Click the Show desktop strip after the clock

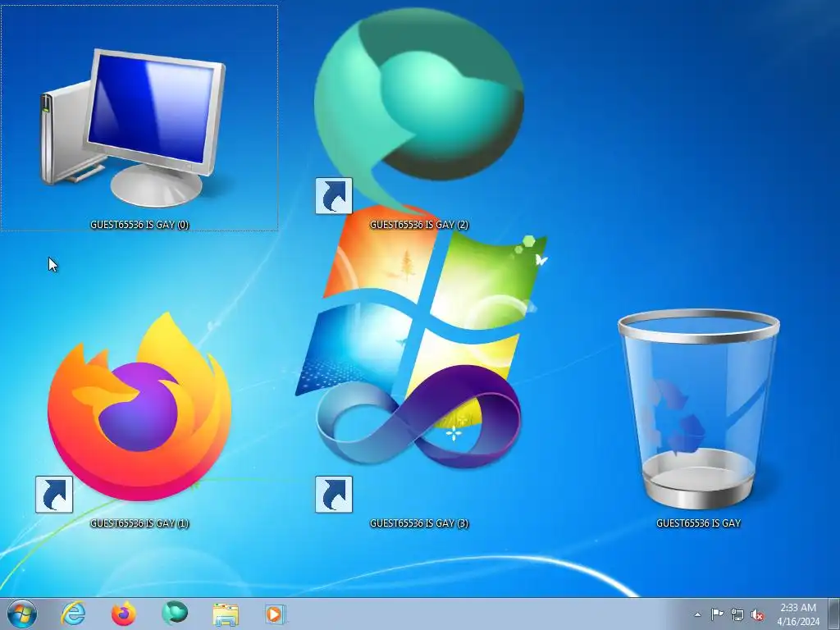coord(834,614)
